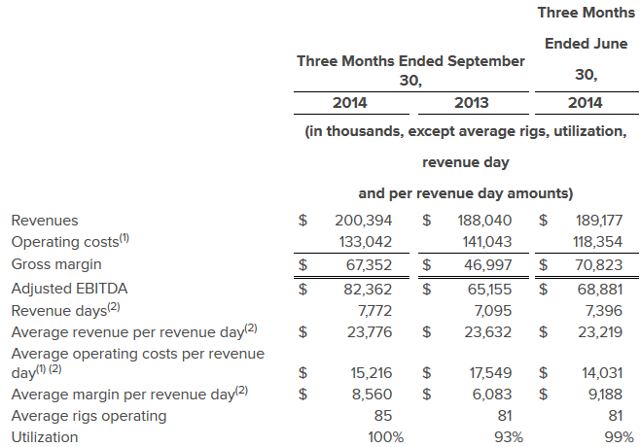This screenshot has height=447, width=640.
Task: Click the 65,155 Adjusted EBITDA value
Action: pyautogui.click(x=489, y=289)
